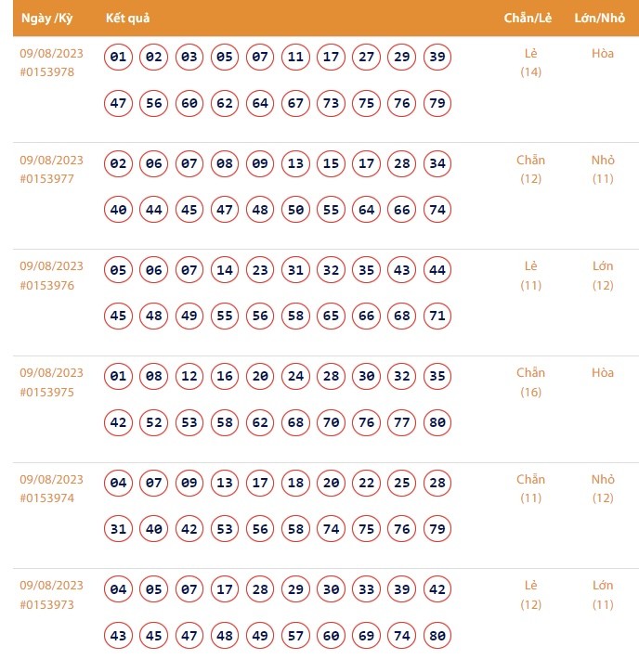The image size is (639, 672).
Task: Open draw #0153975 link
Action: [x=46, y=392]
